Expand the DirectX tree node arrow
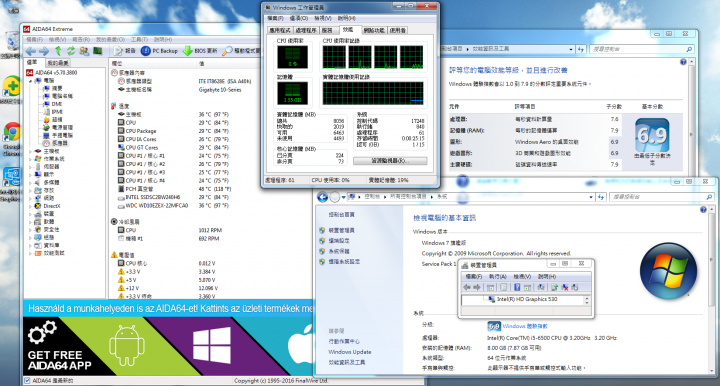 coord(31,206)
